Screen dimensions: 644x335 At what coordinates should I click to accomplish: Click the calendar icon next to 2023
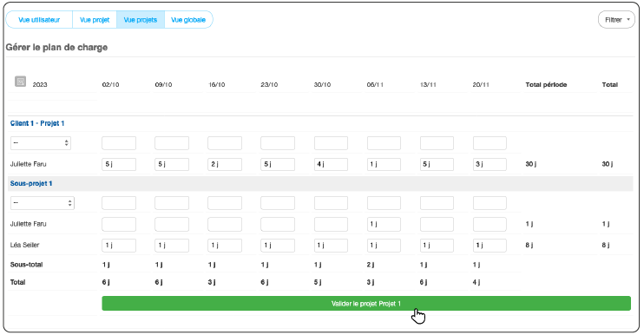click(x=20, y=82)
